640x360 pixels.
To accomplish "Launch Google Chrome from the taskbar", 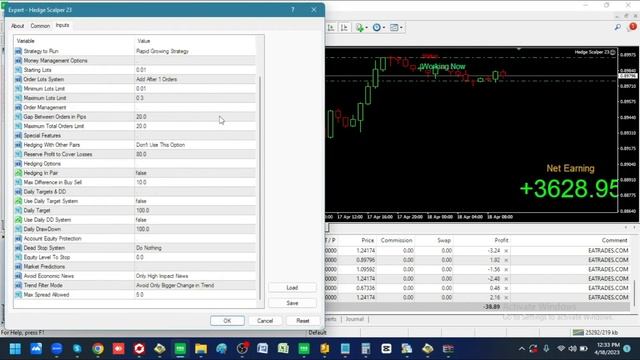I will pos(98,349).
